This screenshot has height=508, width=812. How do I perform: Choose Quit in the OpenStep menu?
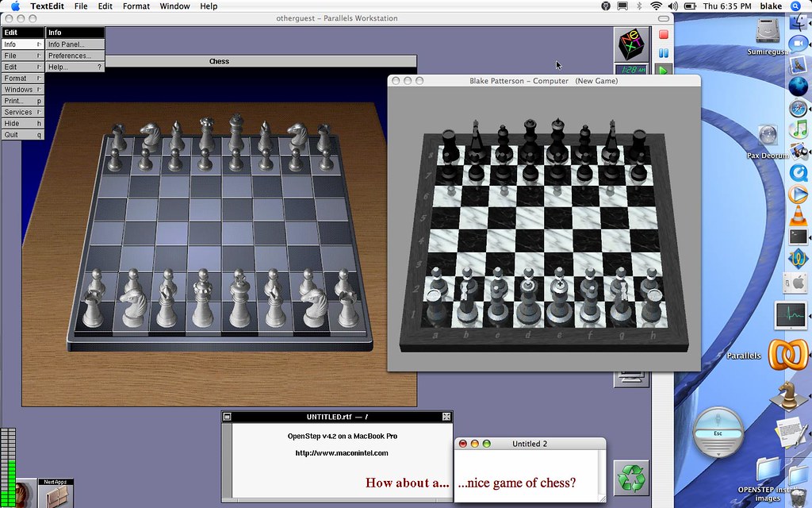click(22, 135)
